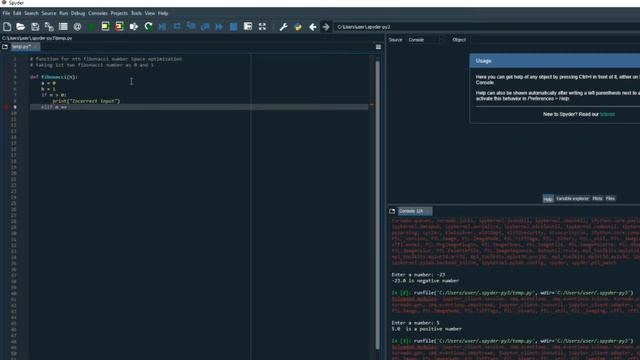Click on the 'def fibonacci(n):' line
The image size is (640, 360).
[x=53, y=77]
